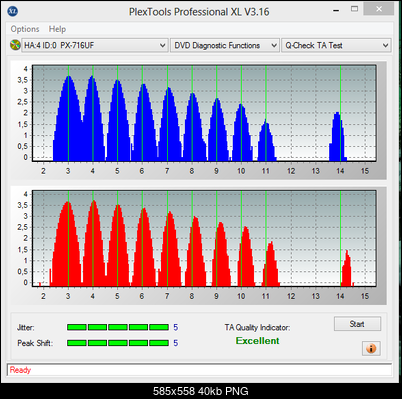This screenshot has width=402, height=399.
Task: Click the TA Quality Indicator label
Action: (257, 328)
